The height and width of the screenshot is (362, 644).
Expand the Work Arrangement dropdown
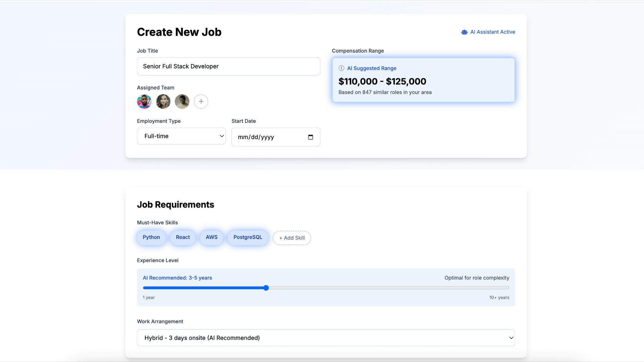pyautogui.click(x=326, y=338)
